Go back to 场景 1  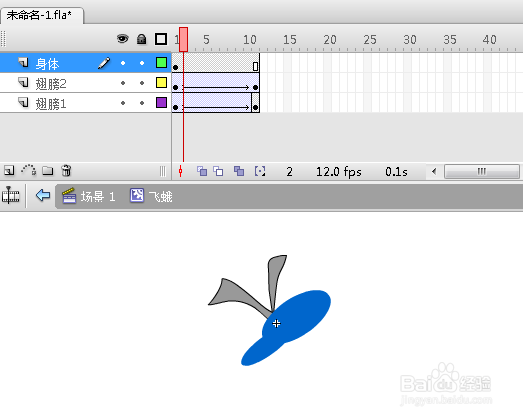pos(89,196)
